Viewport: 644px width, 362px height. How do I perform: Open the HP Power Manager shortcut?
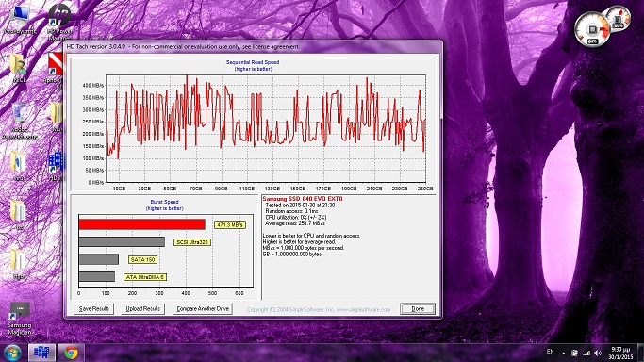click(x=59, y=23)
